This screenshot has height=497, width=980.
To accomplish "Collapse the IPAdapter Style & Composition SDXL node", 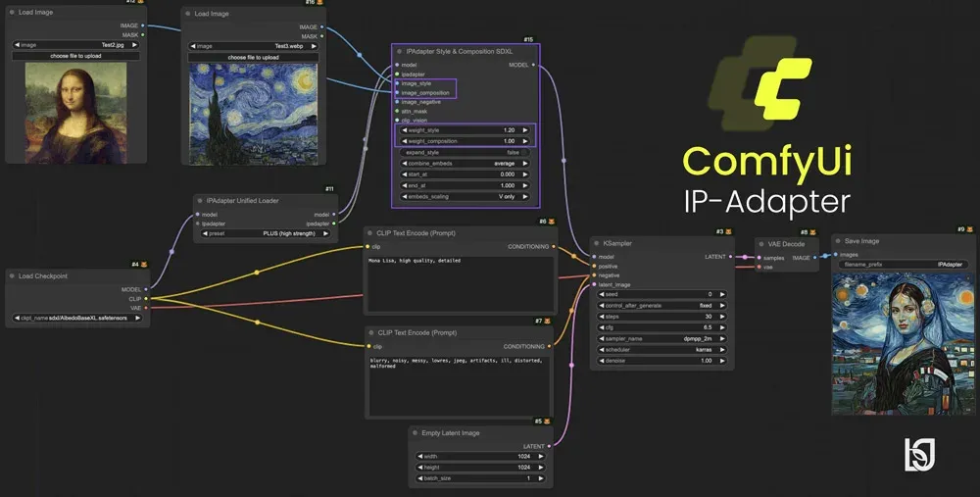I will coord(400,51).
